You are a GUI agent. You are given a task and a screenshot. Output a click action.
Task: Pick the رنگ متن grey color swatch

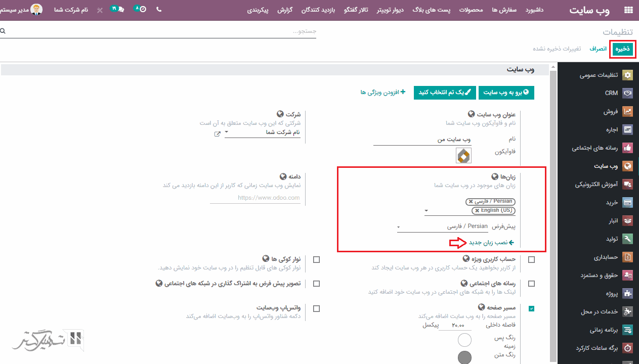tap(464, 358)
